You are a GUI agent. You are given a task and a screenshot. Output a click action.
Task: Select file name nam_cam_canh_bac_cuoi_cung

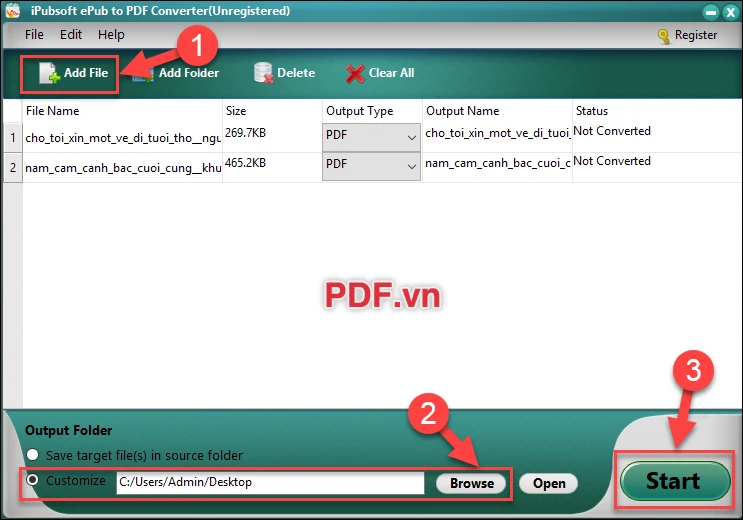point(123,168)
